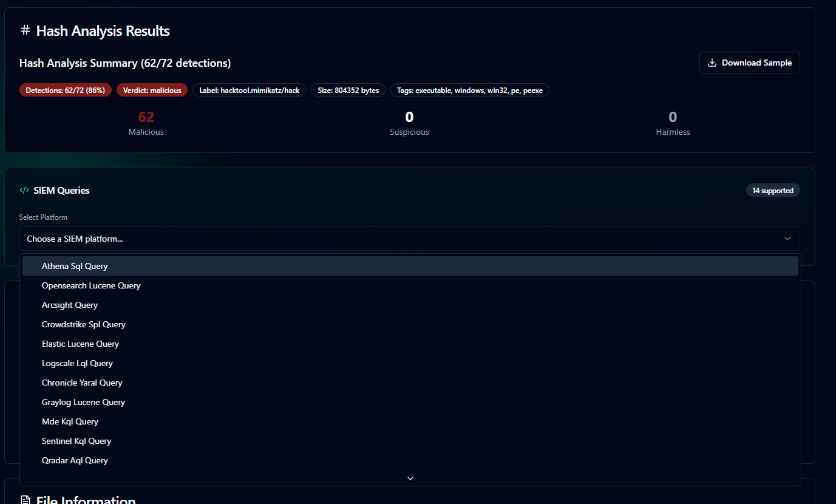Choose Logscale Lql Query option

[410, 363]
